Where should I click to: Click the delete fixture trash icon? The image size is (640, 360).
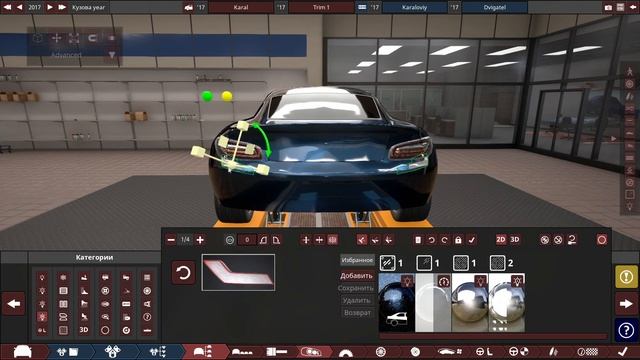click(x=418, y=240)
